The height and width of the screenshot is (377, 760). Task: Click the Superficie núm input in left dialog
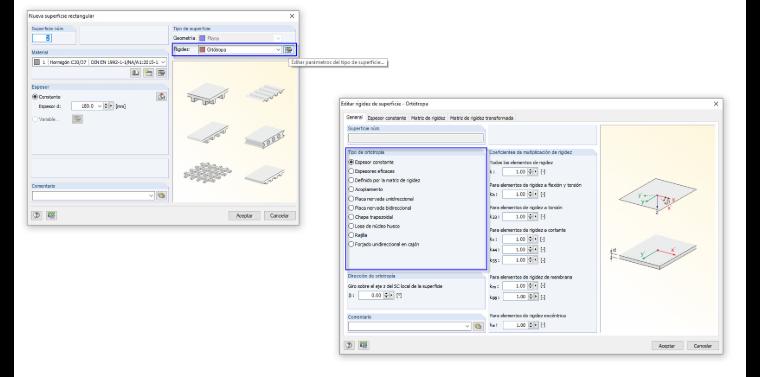[x=42, y=38]
